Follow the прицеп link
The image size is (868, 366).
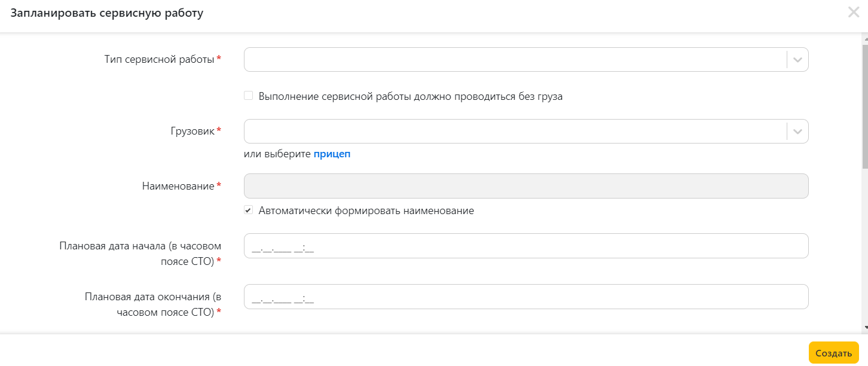332,154
